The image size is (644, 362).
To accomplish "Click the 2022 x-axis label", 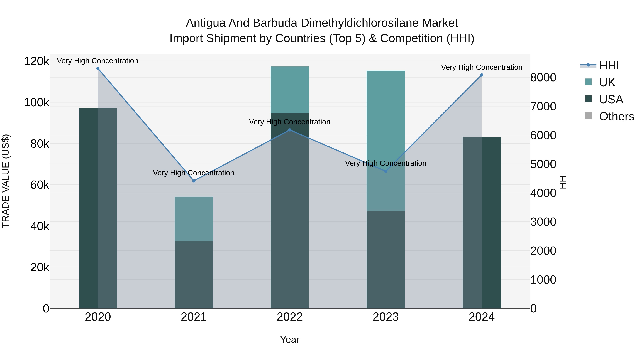I will (x=290, y=317).
